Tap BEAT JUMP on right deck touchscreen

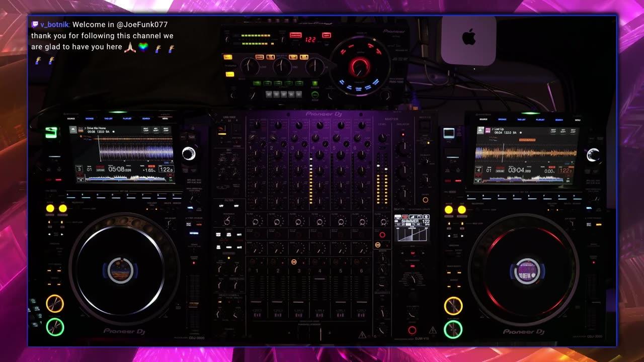pyautogui.click(x=574, y=131)
